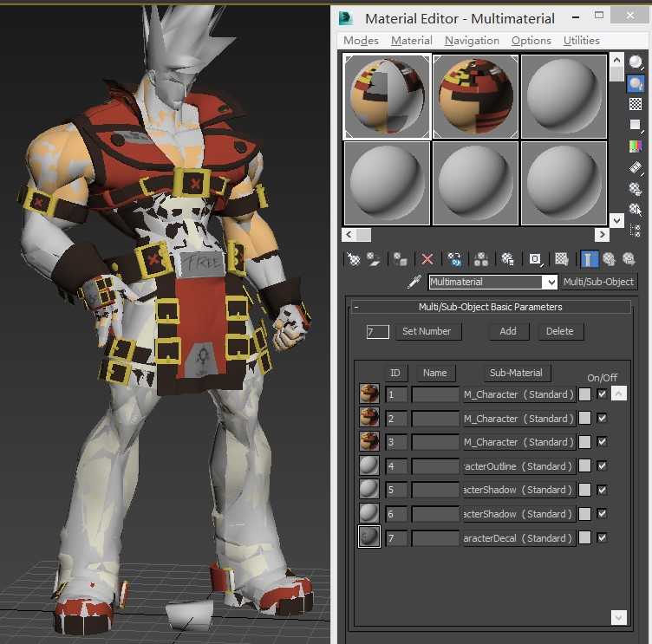This screenshot has height=644, width=652.
Task: Click sample slots scroll-right arrow
Action: (602, 235)
